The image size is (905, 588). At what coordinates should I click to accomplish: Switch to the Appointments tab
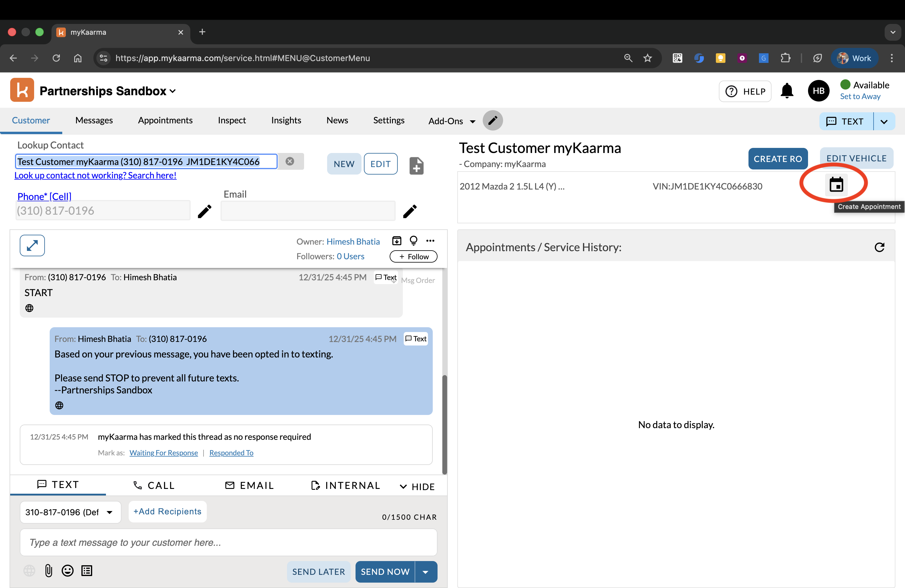click(x=165, y=120)
